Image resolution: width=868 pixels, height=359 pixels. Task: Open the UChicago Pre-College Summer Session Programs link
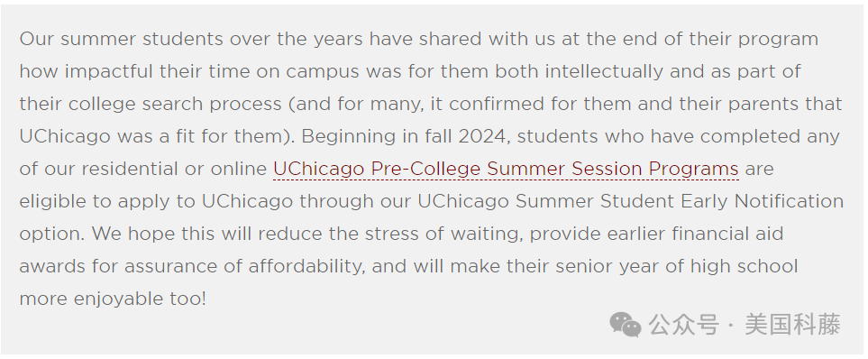point(506,169)
